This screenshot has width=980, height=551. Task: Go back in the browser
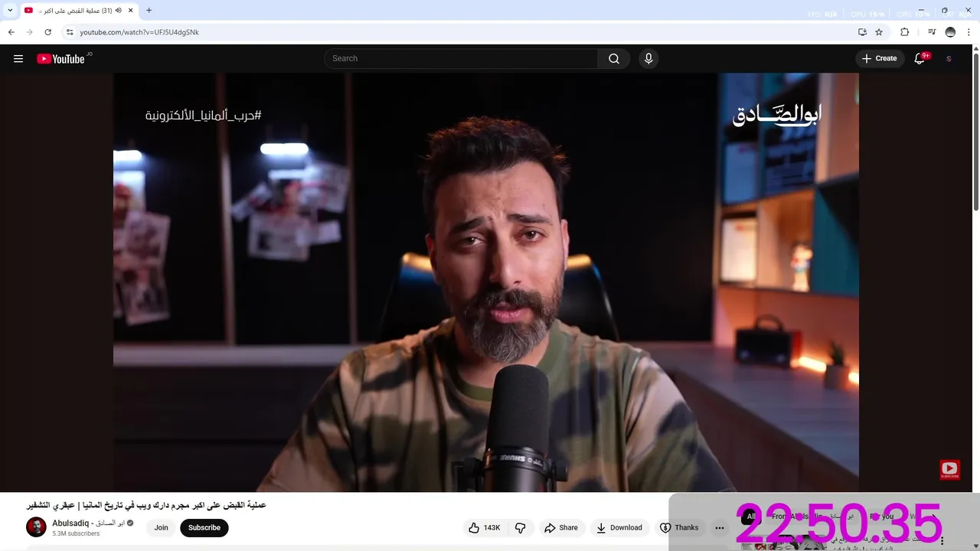(x=11, y=32)
